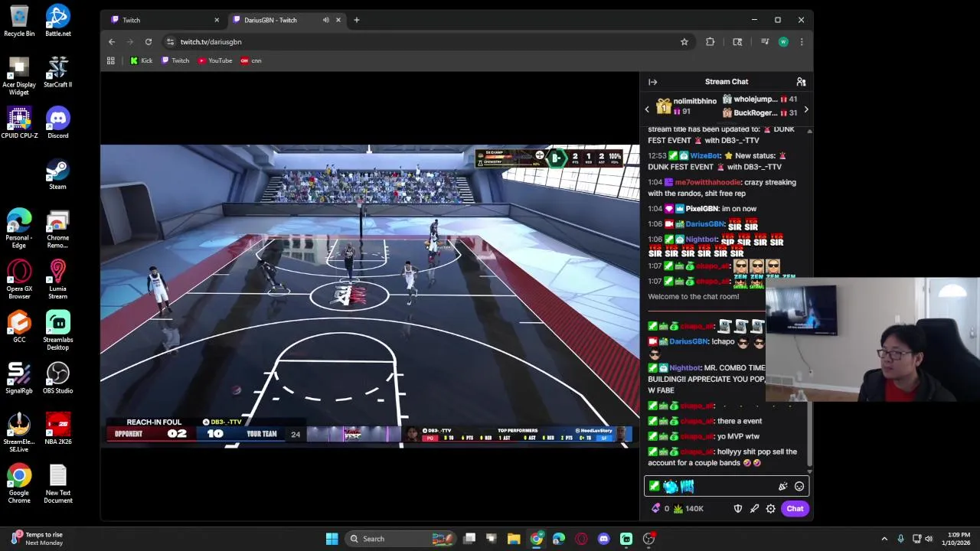The width and height of the screenshot is (980, 551).
Task: Open Discord from the taskbar
Action: pyautogui.click(x=603, y=539)
